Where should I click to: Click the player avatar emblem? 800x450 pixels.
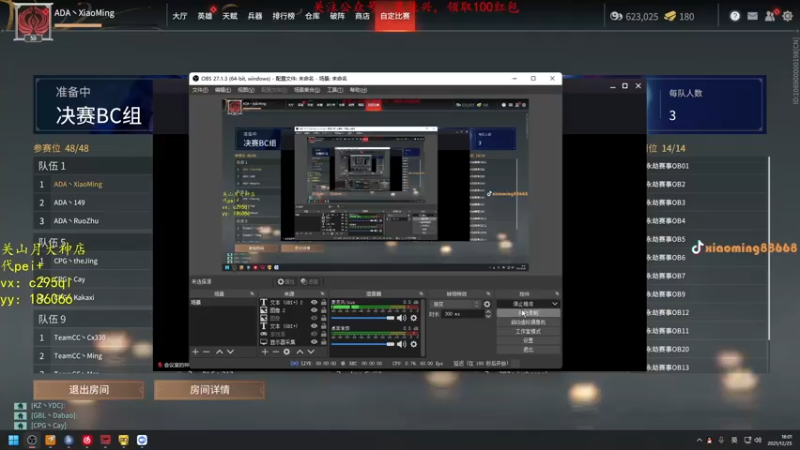pyautogui.click(x=33, y=21)
